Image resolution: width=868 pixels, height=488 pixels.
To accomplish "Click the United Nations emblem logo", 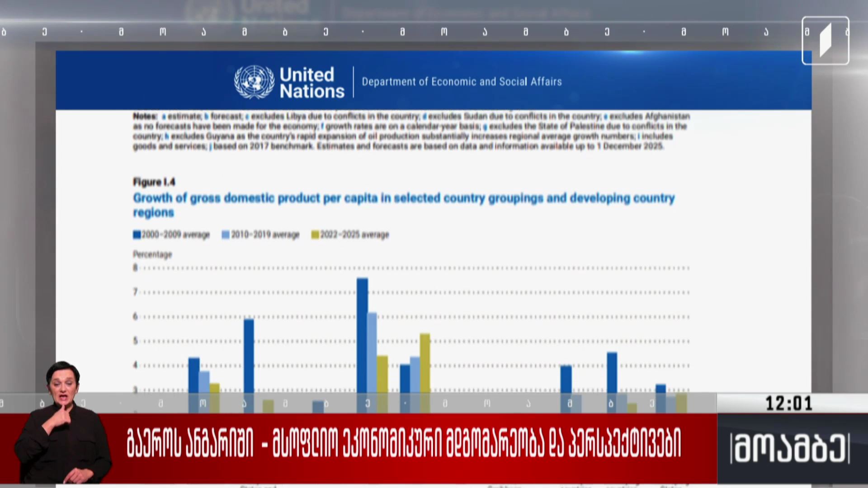I will coord(254,82).
